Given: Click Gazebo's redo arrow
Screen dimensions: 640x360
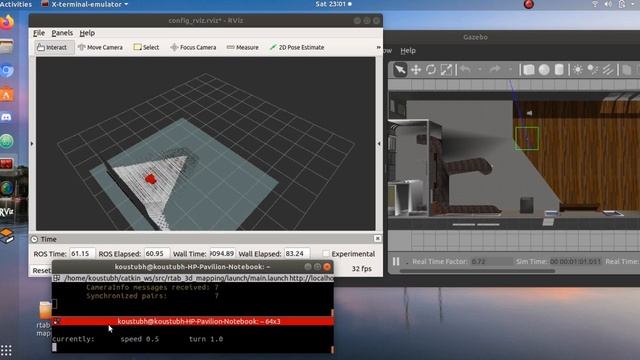Looking at the screenshot, I should (x=495, y=70).
